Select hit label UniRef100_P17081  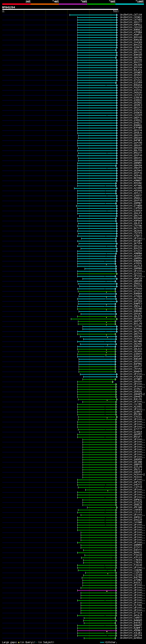click(x=131, y=605)
